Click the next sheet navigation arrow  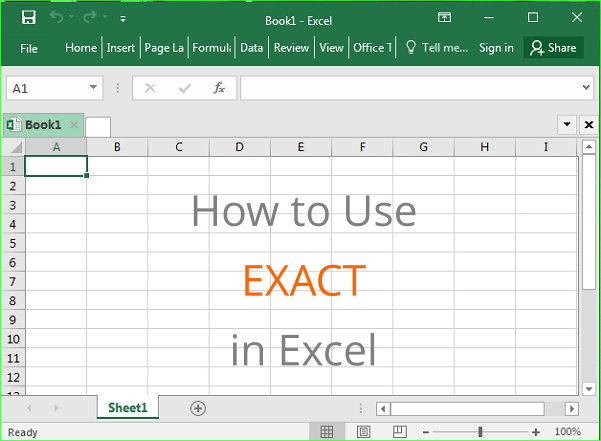coord(56,408)
